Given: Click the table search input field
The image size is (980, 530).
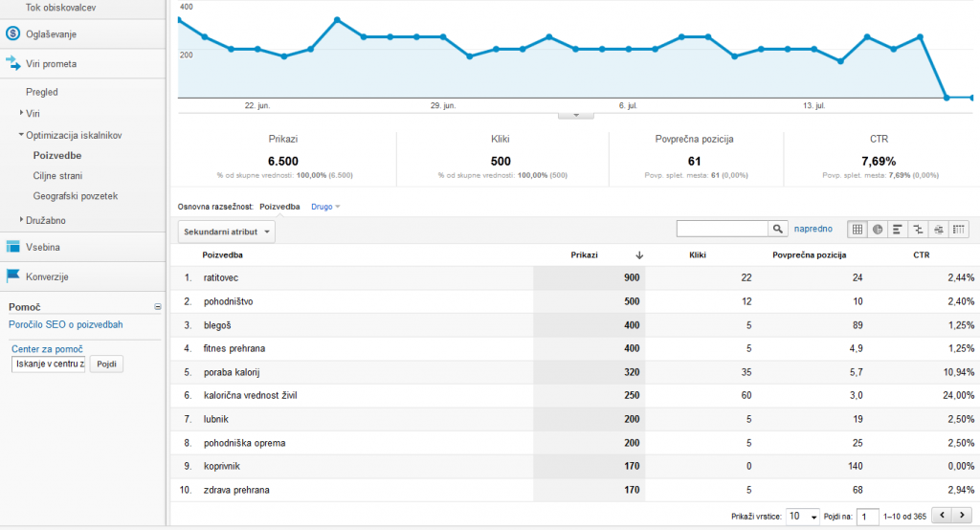Looking at the screenshot, I should (x=723, y=230).
